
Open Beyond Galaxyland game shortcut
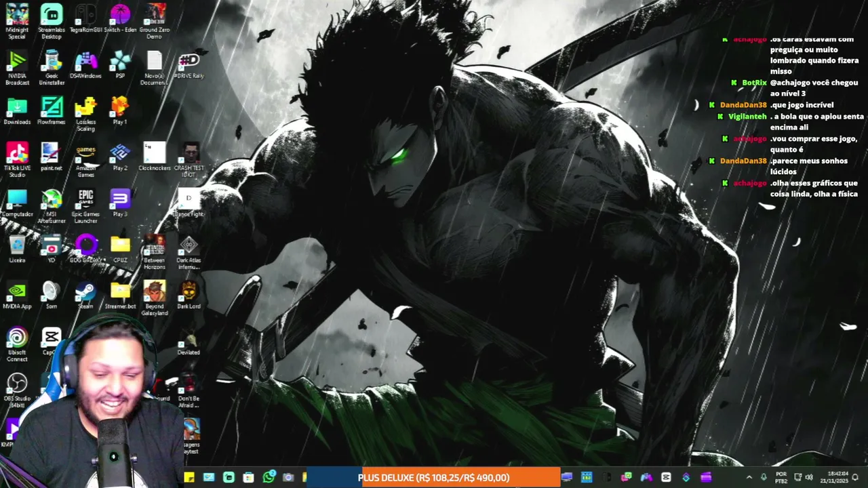point(155,298)
